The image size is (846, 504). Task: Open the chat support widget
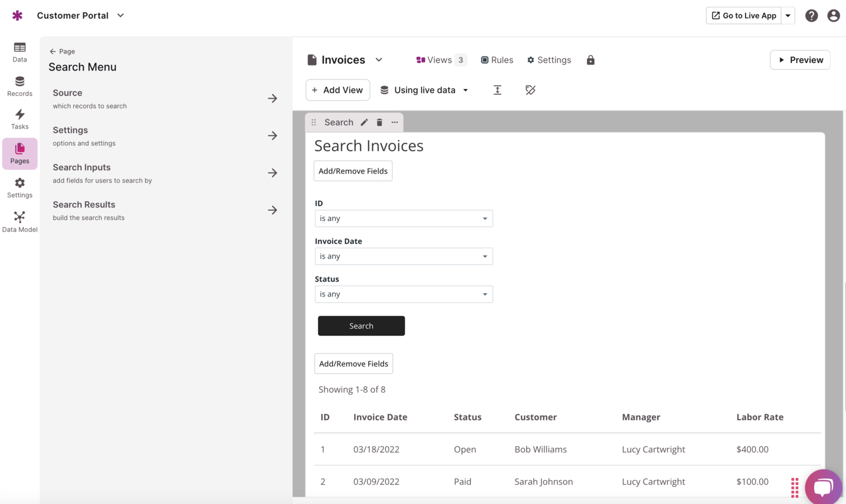(x=823, y=487)
